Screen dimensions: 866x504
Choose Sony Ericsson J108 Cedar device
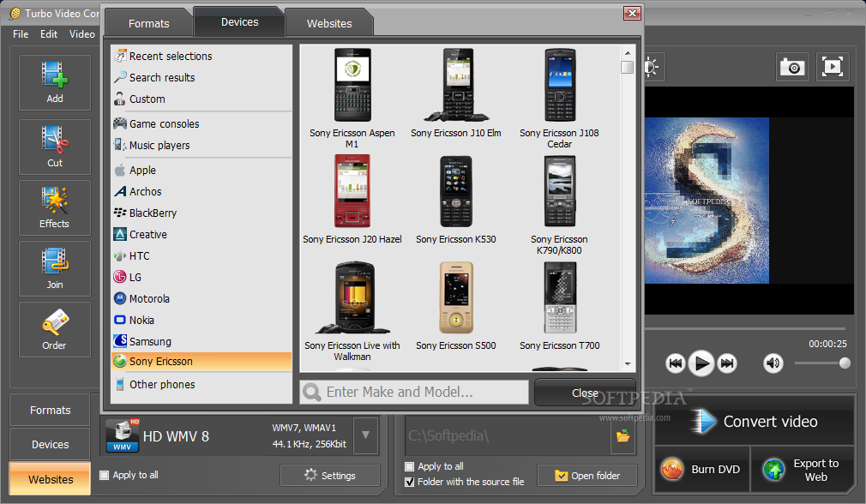tap(560, 99)
